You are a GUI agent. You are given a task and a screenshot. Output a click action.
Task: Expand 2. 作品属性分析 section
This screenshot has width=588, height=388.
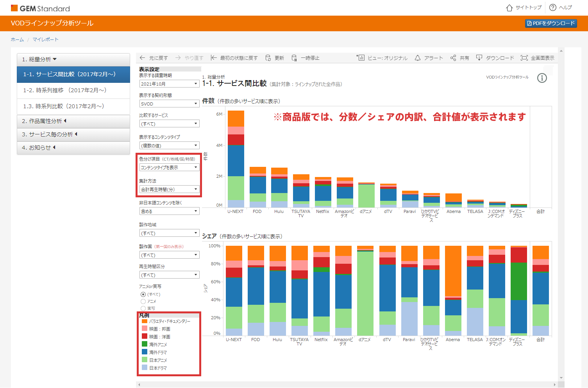point(73,121)
